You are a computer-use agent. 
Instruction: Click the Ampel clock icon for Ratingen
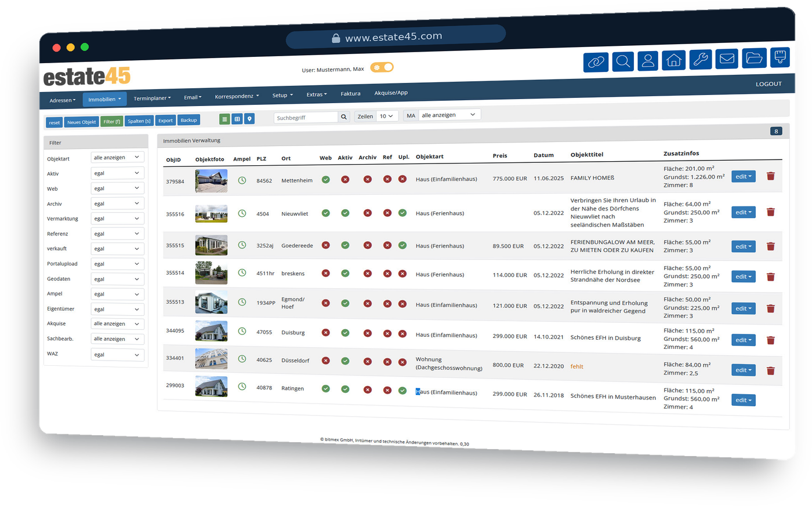click(x=242, y=387)
